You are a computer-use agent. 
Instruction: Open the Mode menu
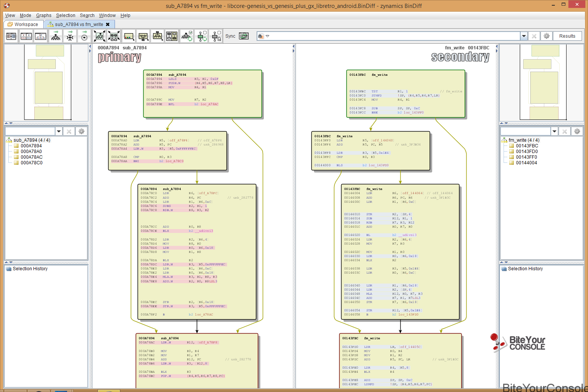click(26, 15)
